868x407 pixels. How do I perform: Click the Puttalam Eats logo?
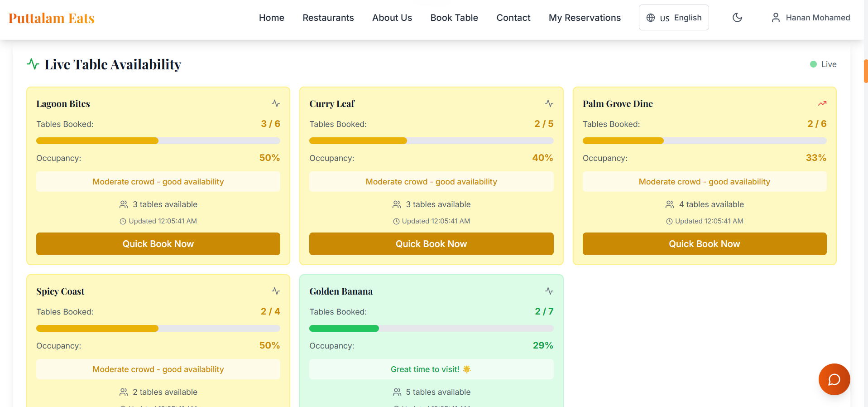click(x=52, y=18)
